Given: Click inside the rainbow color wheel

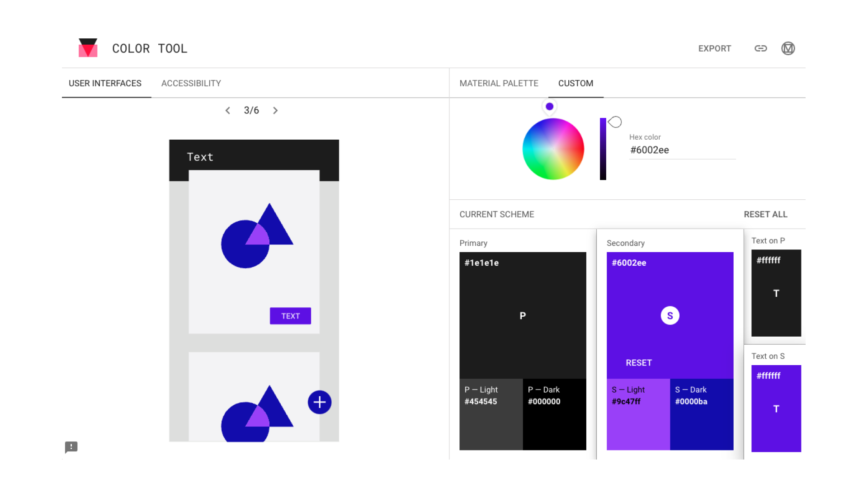Looking at the screenshot, I should tap(553, 149).
